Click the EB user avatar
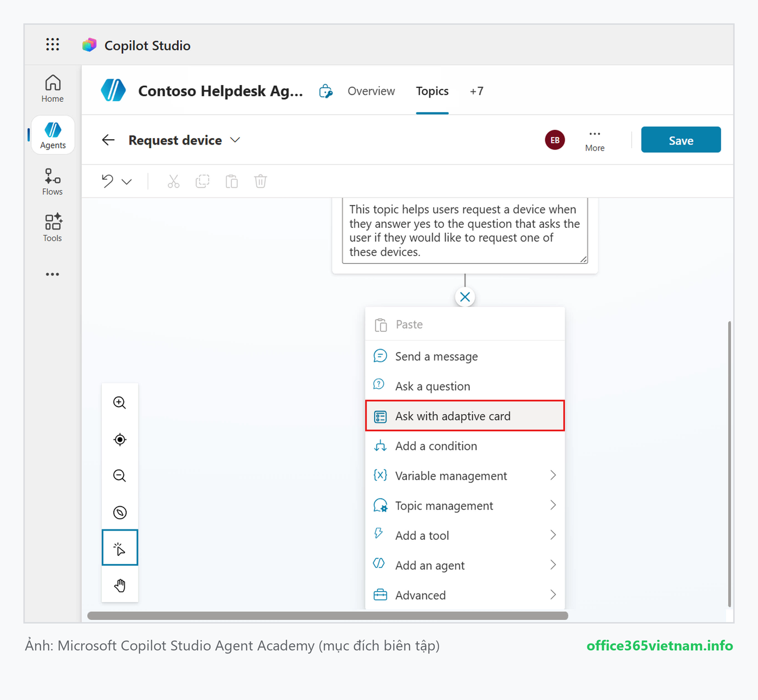758x700 pixels. point(555,140)
